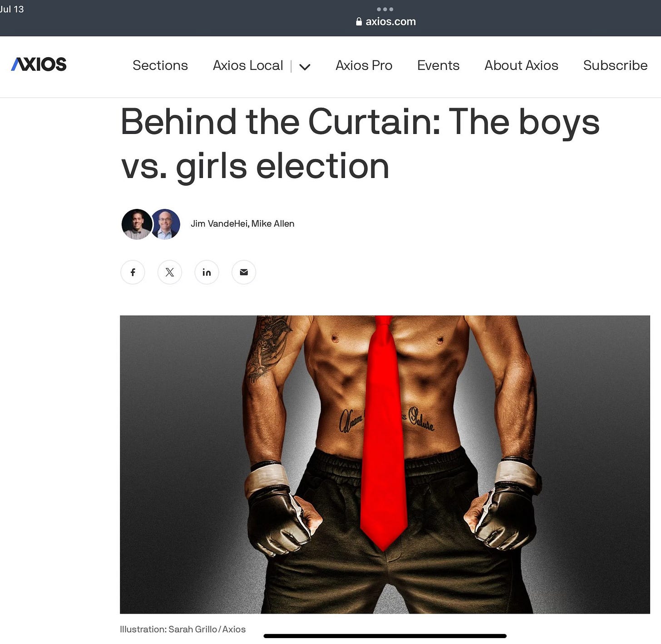Go to Axios Pro
This screenshot has height=644, width=661.
(364, 65)
